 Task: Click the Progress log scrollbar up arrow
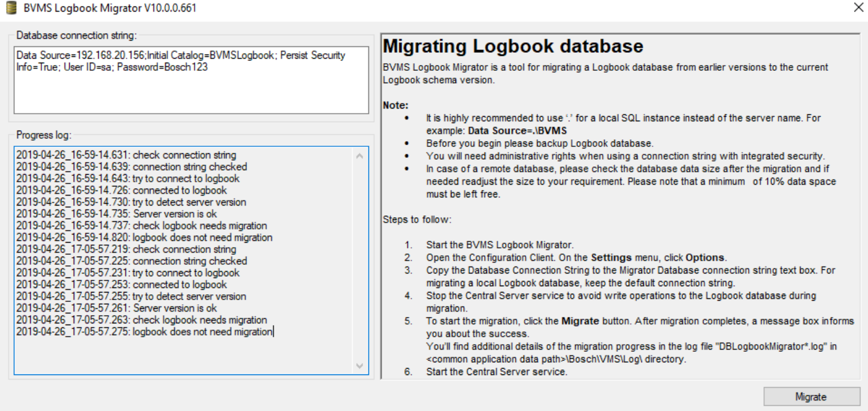coord(359,156)
